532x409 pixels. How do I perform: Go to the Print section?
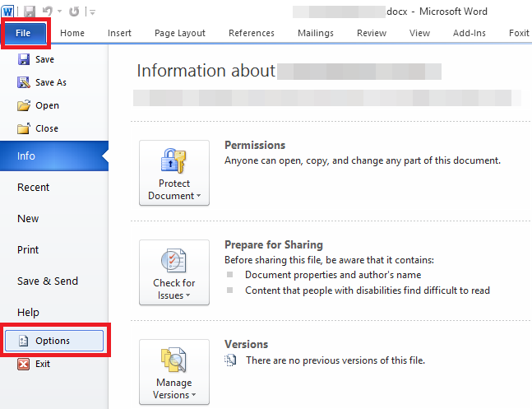28,249
